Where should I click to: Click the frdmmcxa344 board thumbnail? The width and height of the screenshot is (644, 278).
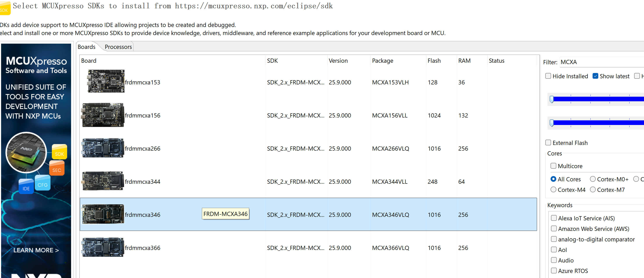coord(103,181)
